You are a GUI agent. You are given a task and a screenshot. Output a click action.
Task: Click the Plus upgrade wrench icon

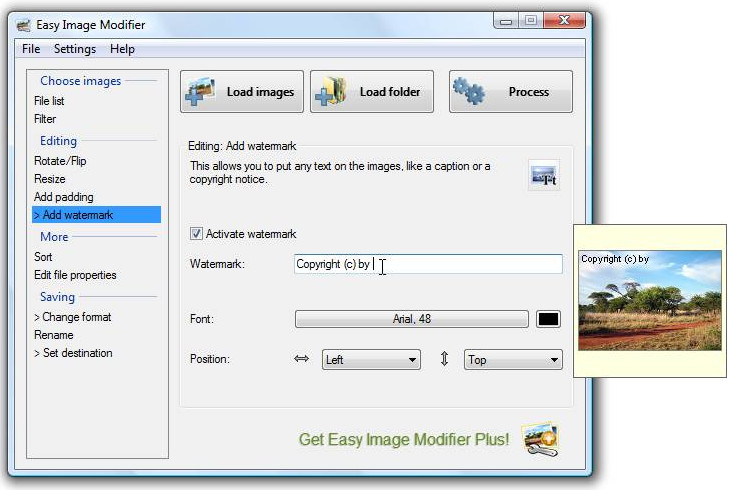540,439
